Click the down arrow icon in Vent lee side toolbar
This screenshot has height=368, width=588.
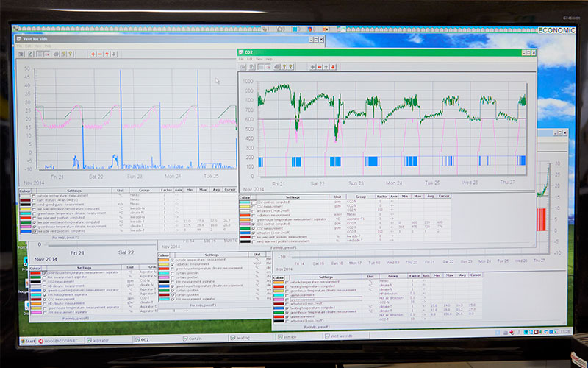[114, 54]
